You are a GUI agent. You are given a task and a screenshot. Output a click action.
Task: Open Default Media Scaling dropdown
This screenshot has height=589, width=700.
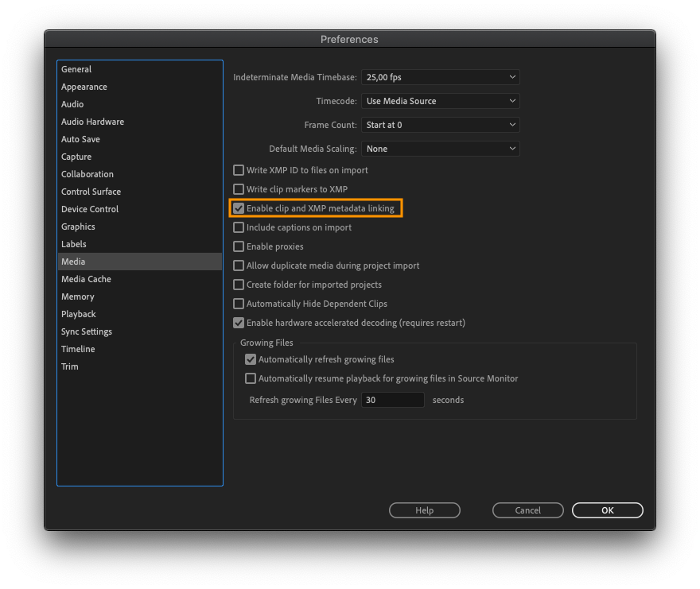(440, 149)
